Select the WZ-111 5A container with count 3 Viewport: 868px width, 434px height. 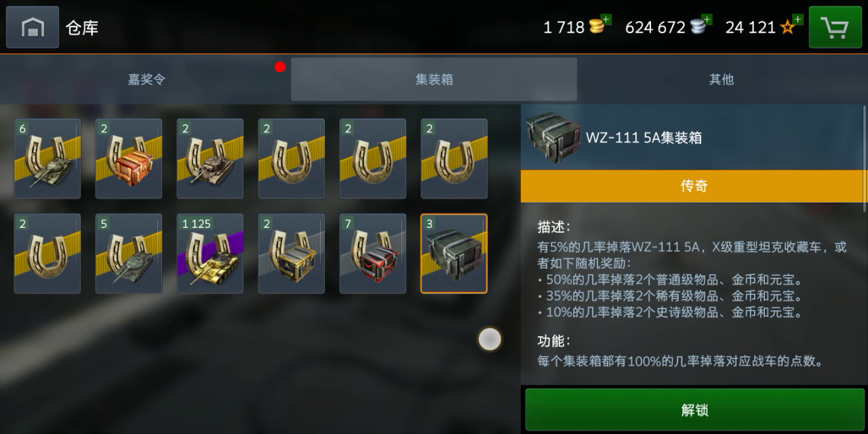coord(454,254)
